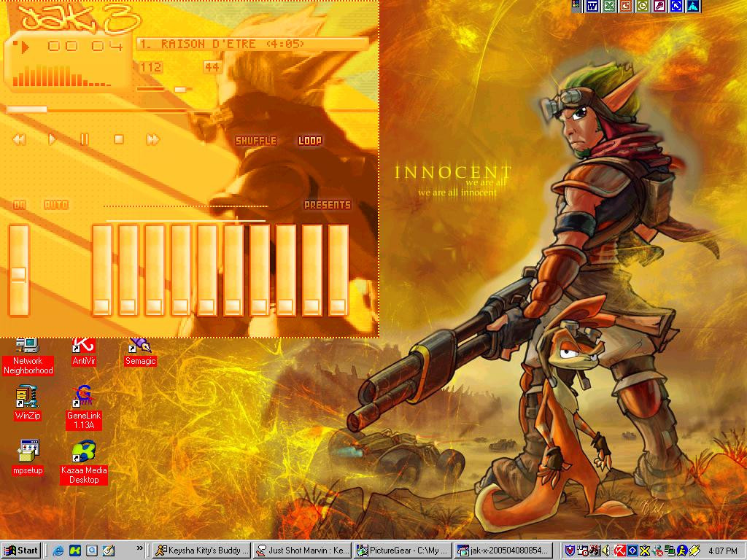747x560 pixels.
Task: Click the 112 bitrate readout
Action: pos(150,67)
